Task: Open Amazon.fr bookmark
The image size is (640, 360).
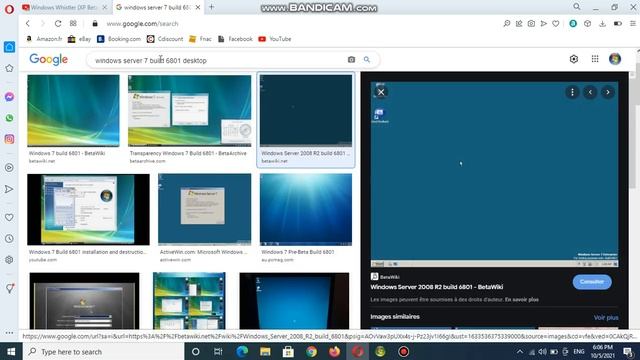Action: (x=44, y=39)
